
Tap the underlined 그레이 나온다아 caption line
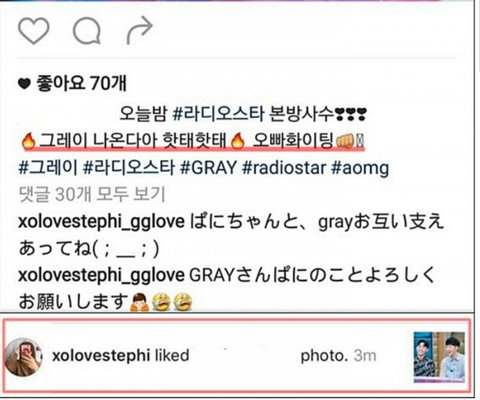click(192, 142)
